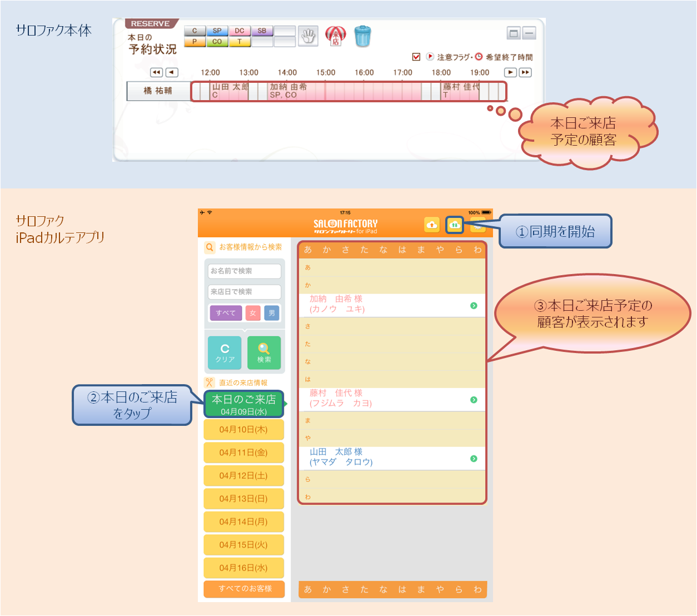Screen dimensions: 697x616
Task: Click the 山田 太郎 C reservation block
Action: (230, 91)
